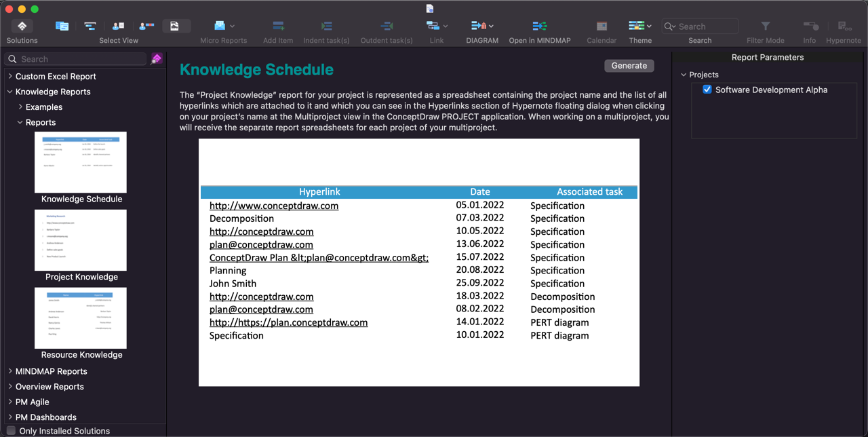This screenshot has width=868, height=437.
Task: Click the Associated task column header
Action: coord(590,192)
